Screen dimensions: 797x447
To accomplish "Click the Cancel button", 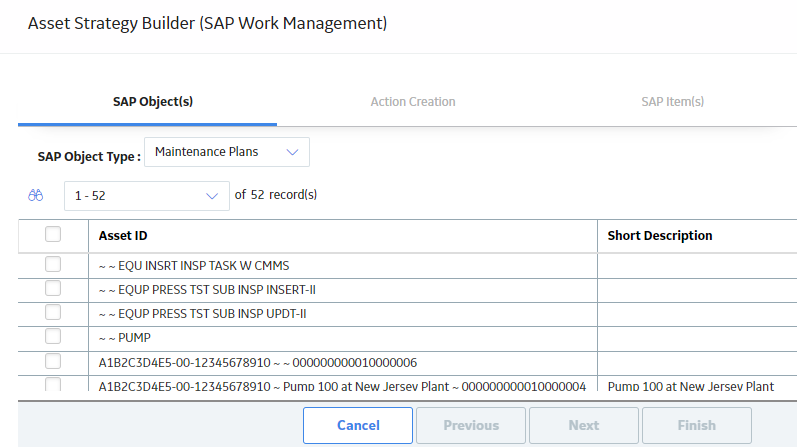I will coord(358,425).
